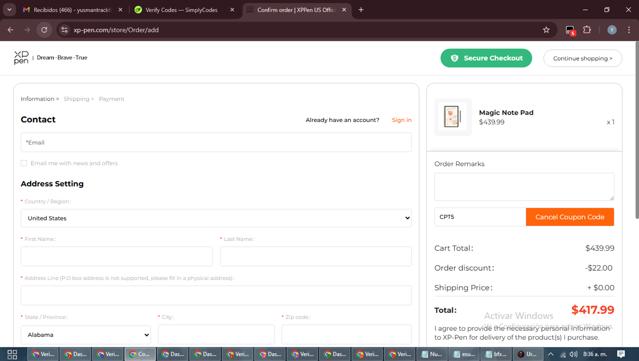
Task: Open the Country / Region dropdown
Action: pyautogui.click(x=216, y=218)
